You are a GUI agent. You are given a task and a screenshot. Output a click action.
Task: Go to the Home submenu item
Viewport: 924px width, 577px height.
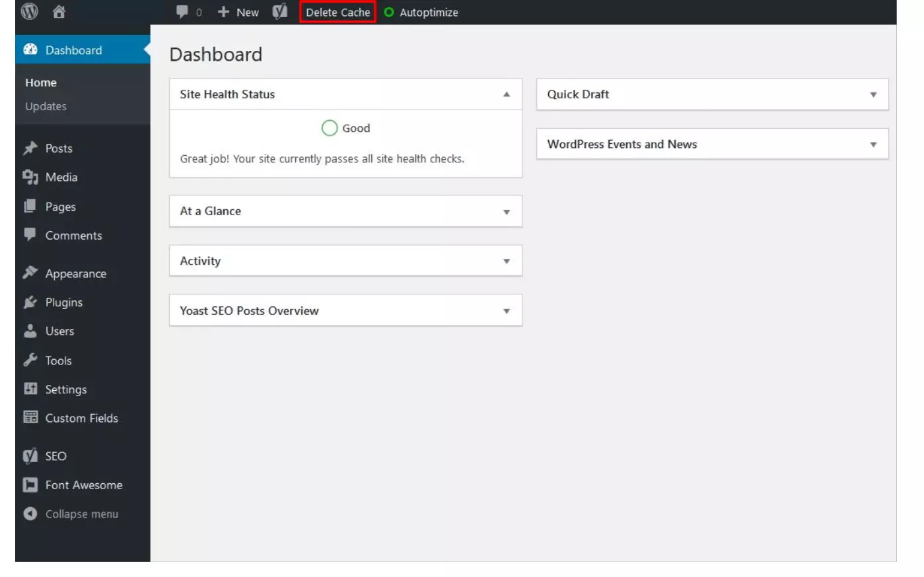[41, 83]
